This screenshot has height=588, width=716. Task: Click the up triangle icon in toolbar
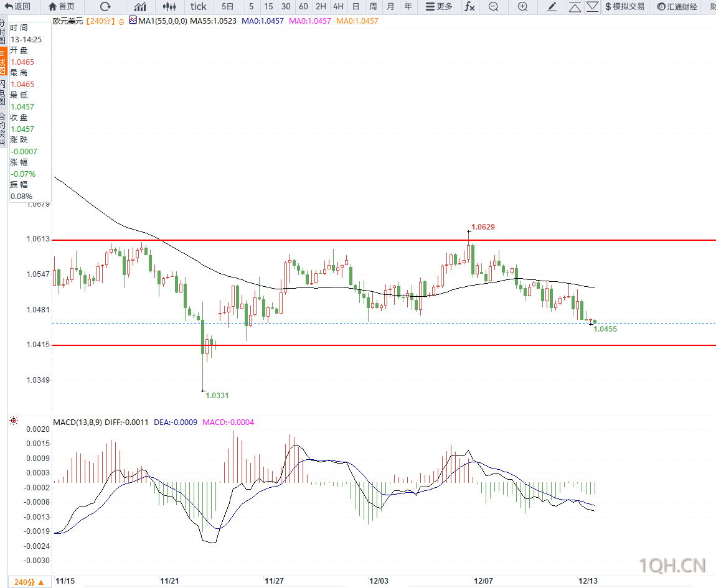click(575, 7)
